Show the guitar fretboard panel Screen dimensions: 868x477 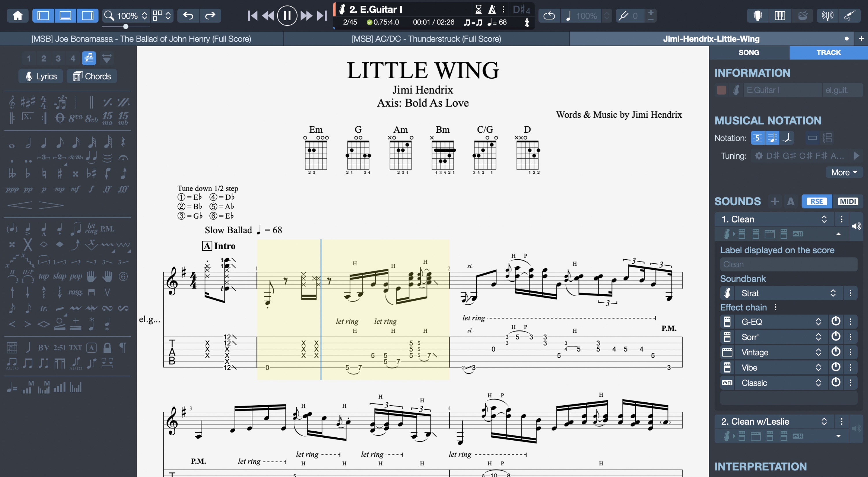[758, 16]
